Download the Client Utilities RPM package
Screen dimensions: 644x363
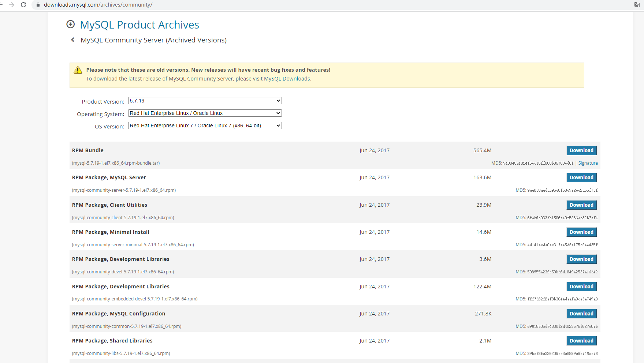coord(581,205)
